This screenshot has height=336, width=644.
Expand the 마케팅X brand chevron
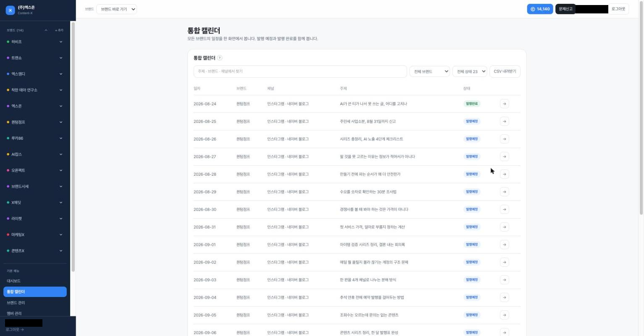click(x=61, y=235)
